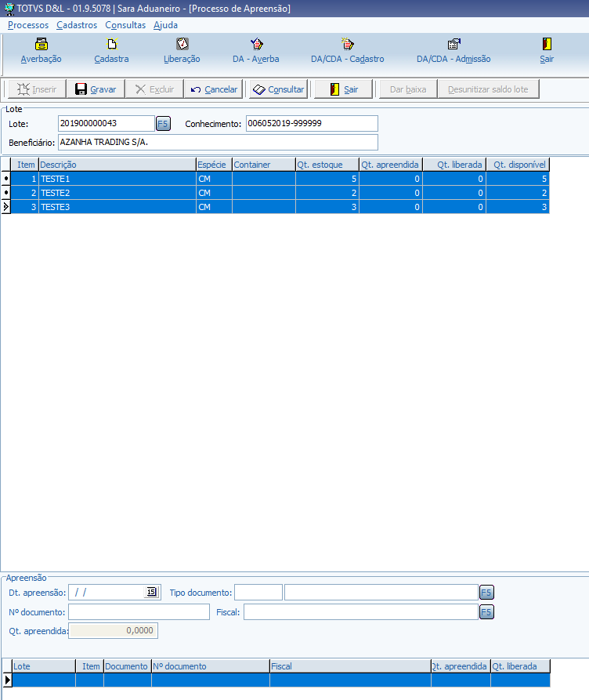Screen dimensions: 589x700
Task: Click the Espécie column header
Action: [x=214, y=165]
